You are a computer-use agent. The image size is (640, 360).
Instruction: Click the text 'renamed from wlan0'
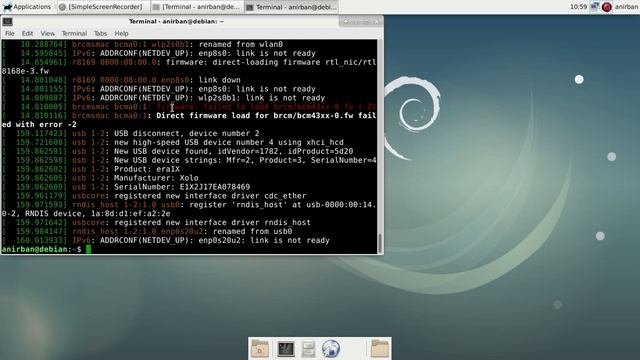(x=241, y=44)
